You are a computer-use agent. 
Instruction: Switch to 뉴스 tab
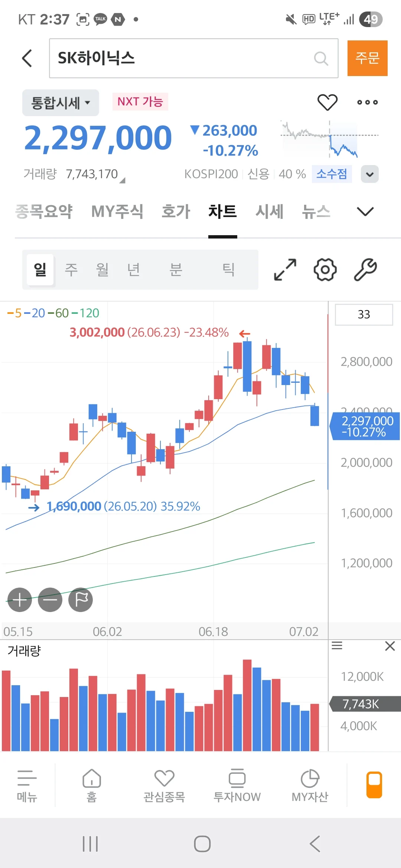point(316,211)
